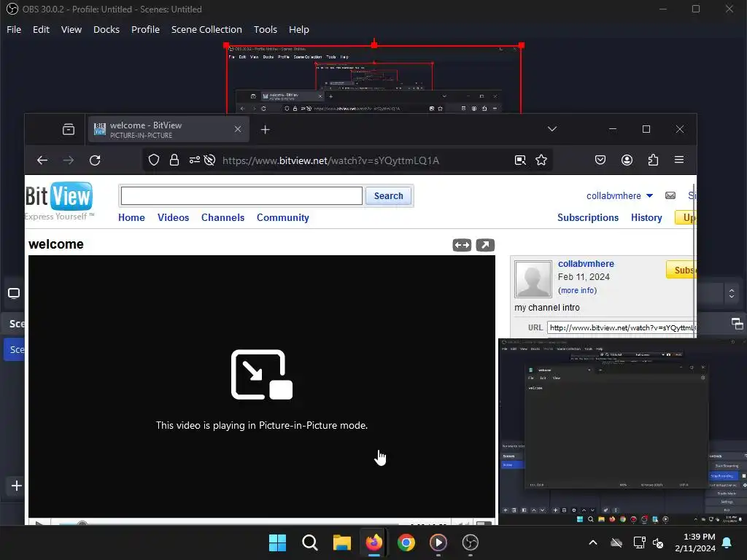Click the BitView logo
Viewport: 747px width, 560px height.
(60, 201)
